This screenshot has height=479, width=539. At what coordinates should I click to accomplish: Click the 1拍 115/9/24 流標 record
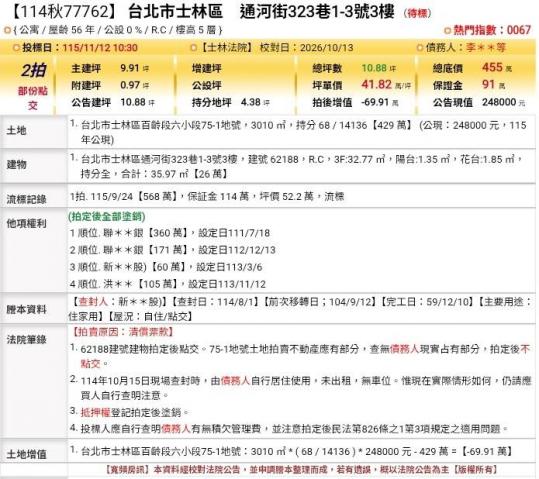(207, 197)
